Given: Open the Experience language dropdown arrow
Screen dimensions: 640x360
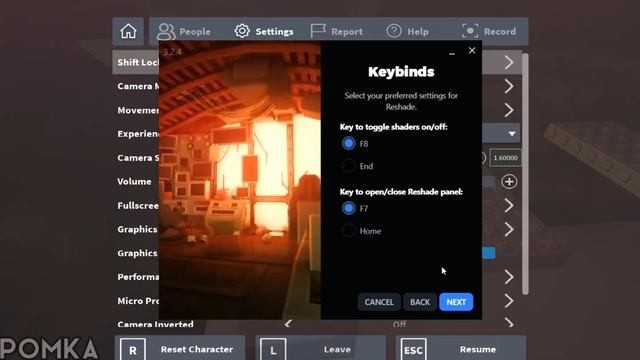Looking at the screenshot, I should click(x=512, y=134).
